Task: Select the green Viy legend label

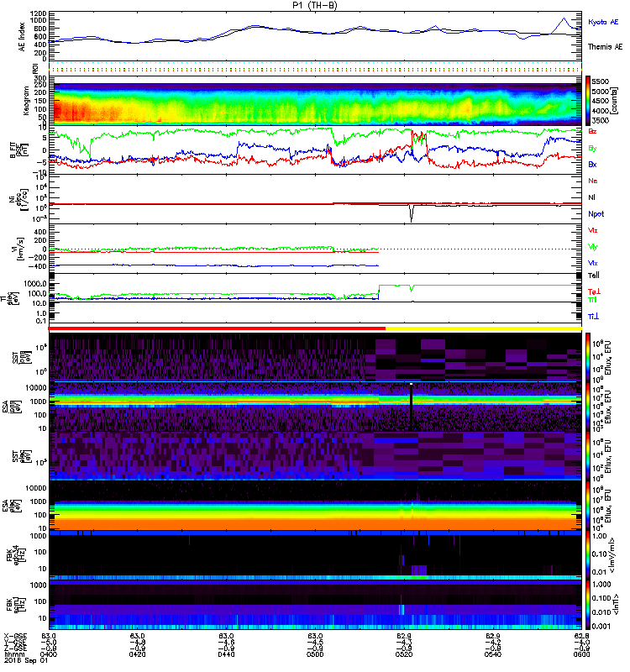Action: 593,247
